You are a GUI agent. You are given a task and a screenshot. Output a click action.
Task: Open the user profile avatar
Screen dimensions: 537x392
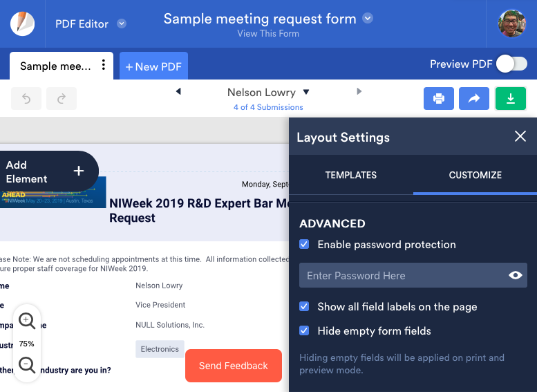click(x=511, y=24)
